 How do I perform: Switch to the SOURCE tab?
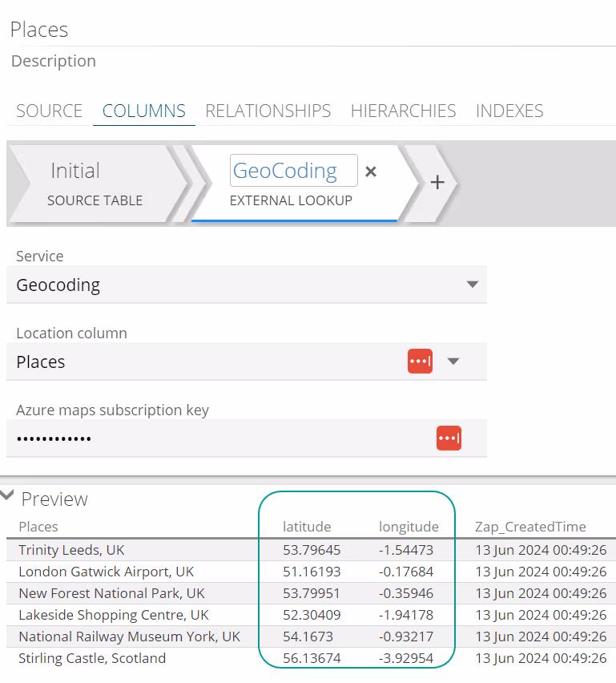49,111
